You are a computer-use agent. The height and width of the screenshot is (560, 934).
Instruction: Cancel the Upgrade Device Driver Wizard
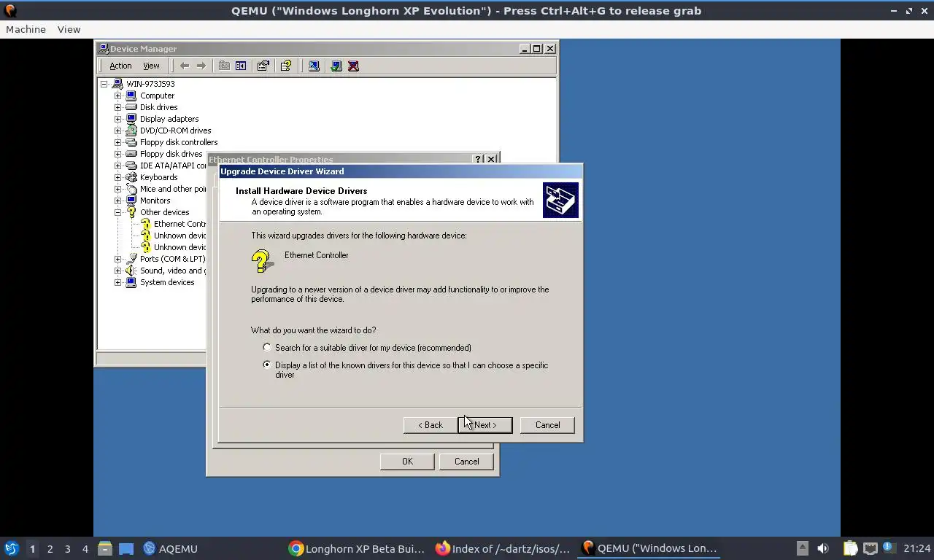548,425
